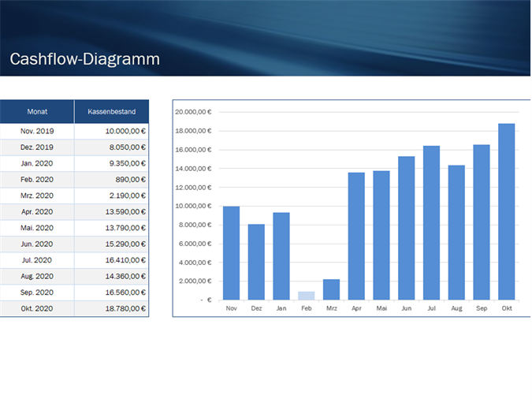
Task: Click the 20.000,00 € axis label
Action: tap(193, 112)
